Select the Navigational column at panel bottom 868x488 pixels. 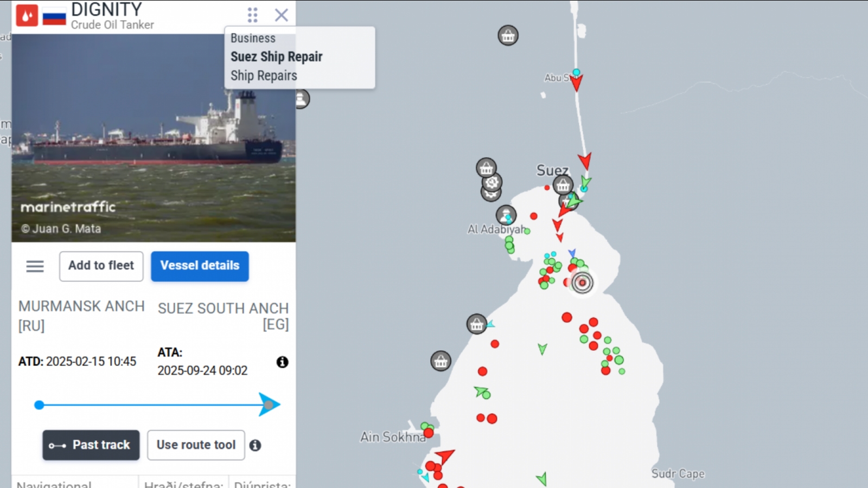click(x=54, y=484)
